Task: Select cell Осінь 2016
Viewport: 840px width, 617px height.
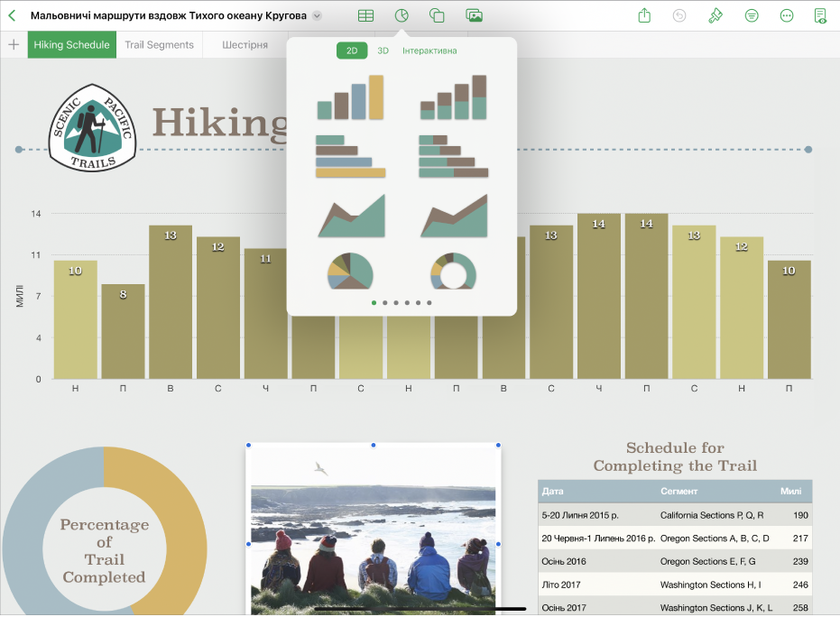Action: 564,561
